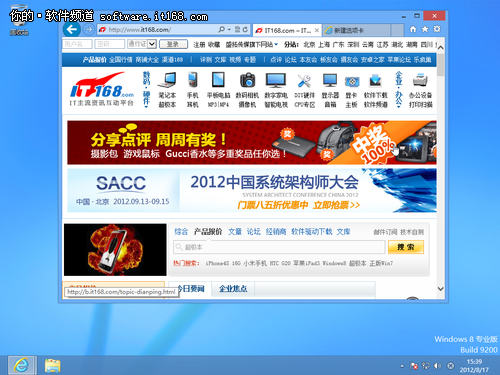Go back with the browser Back arrow

(72, 30)
